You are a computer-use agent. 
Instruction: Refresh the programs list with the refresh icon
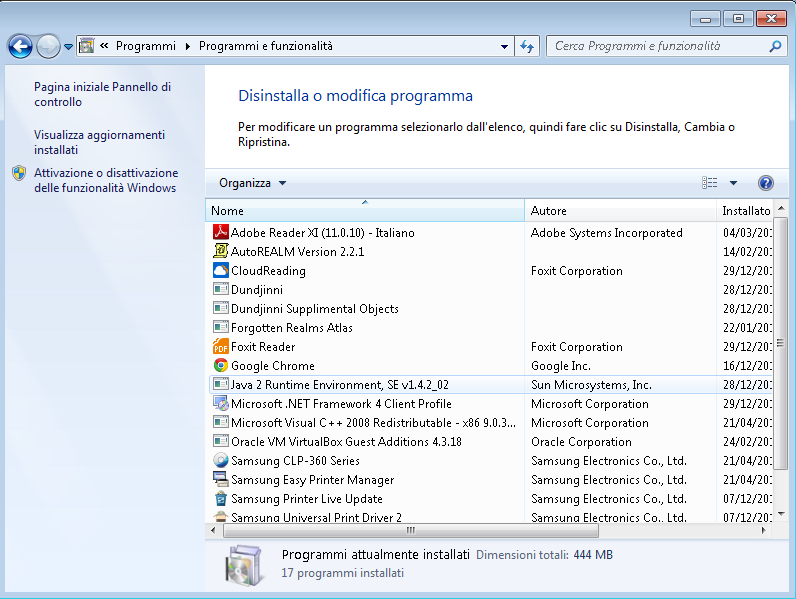tap(527, 47)
